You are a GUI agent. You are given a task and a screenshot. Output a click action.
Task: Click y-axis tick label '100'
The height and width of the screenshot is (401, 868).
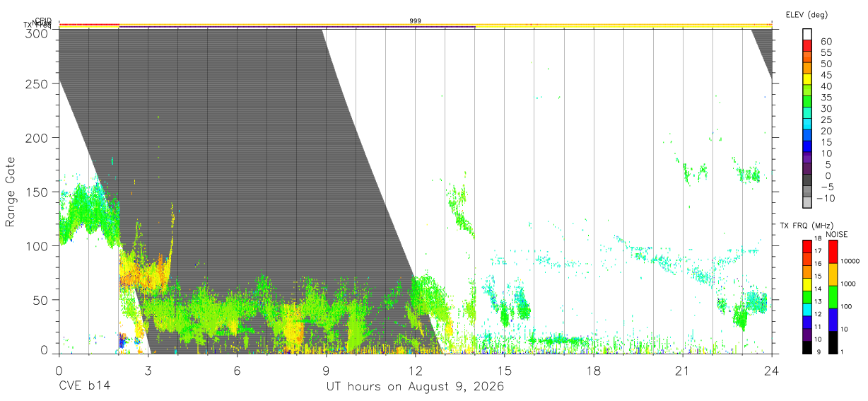37,245
